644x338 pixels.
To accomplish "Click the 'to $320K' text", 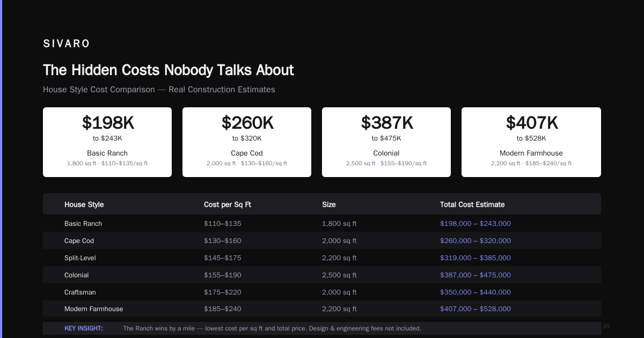I will point(247,138).
